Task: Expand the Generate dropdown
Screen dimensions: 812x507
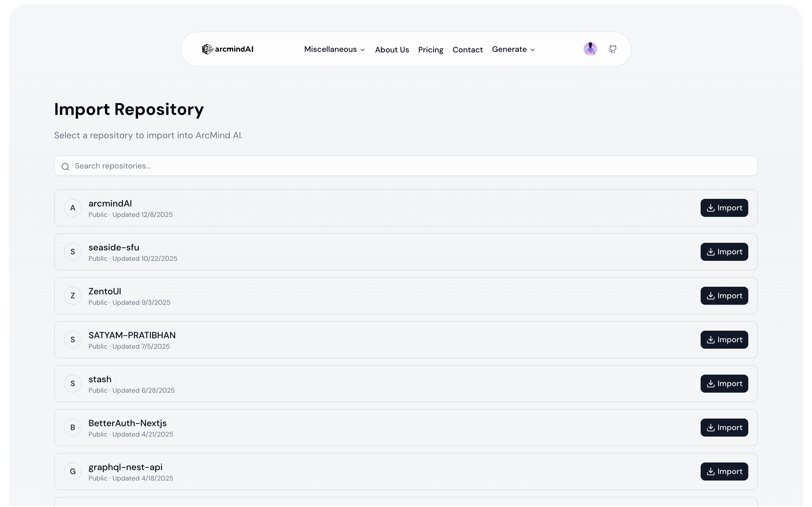Action: click(513, 49)
